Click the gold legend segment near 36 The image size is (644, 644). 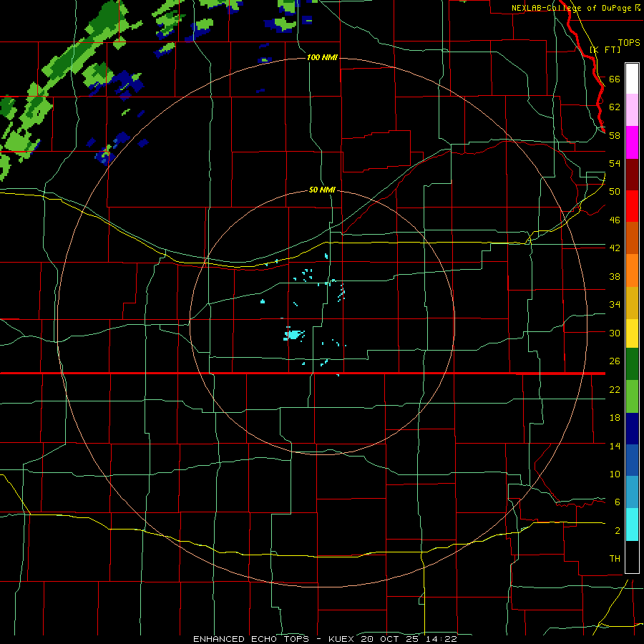[632, 303]
